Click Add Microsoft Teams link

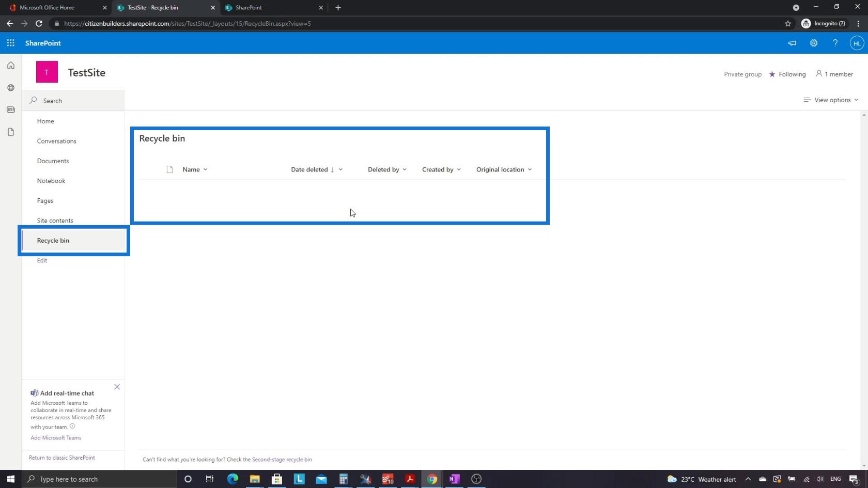pyautogui.click(x=56, y=437)
